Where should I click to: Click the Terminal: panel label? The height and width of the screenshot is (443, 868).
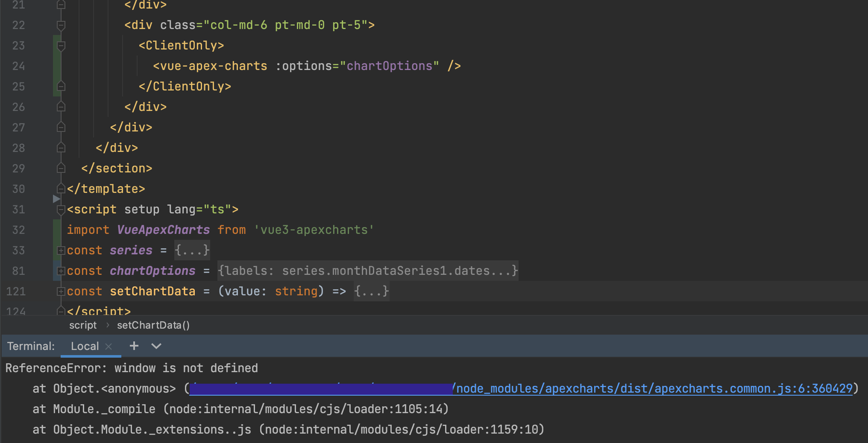point(31,346)
